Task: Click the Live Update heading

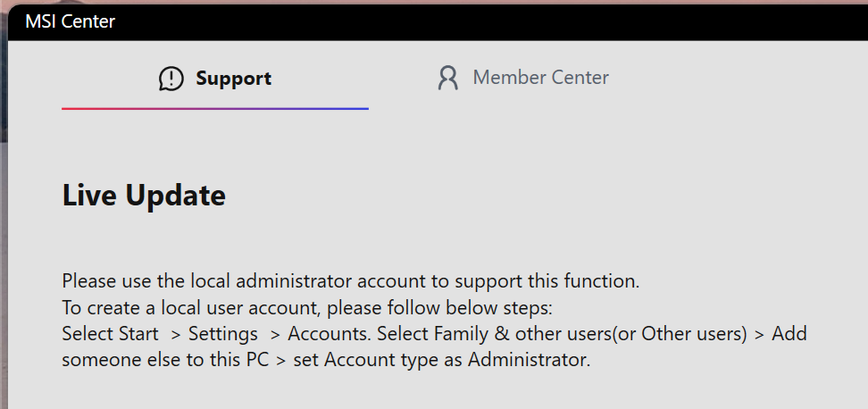Action: coord(144,195)
